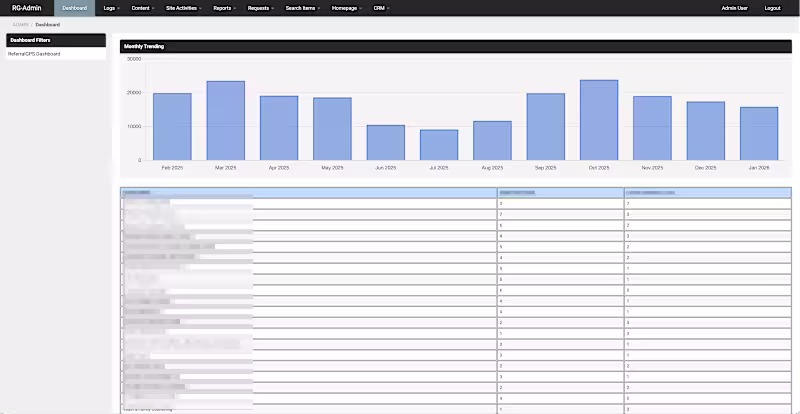Viewport: 800px width, 414px height.
Task: Select the Sep 2025 chart bar
Action: click(545, 127)
